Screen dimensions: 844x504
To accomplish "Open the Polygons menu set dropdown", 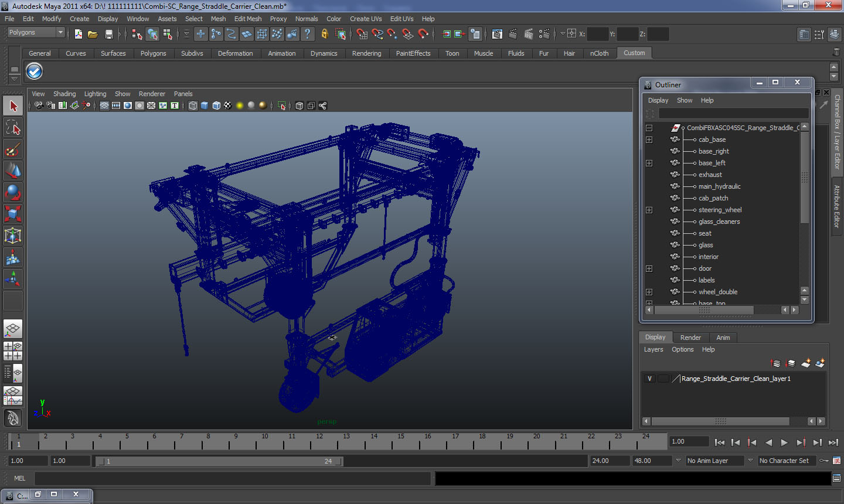I will [x=36, y=33].
